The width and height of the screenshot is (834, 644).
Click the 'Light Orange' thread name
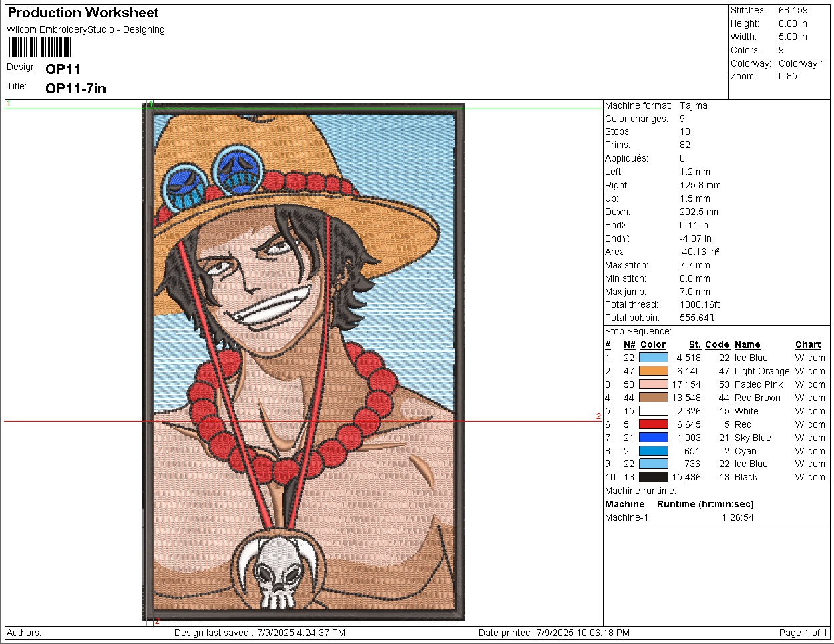click(762, 371)
